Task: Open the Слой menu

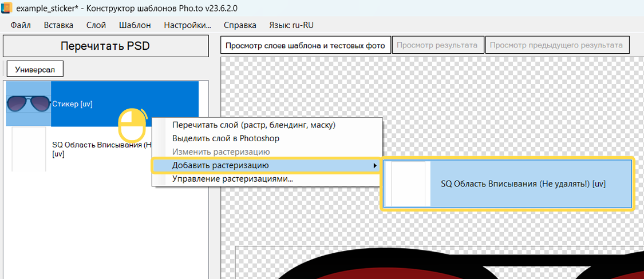Action: click(x=96, y=25)
